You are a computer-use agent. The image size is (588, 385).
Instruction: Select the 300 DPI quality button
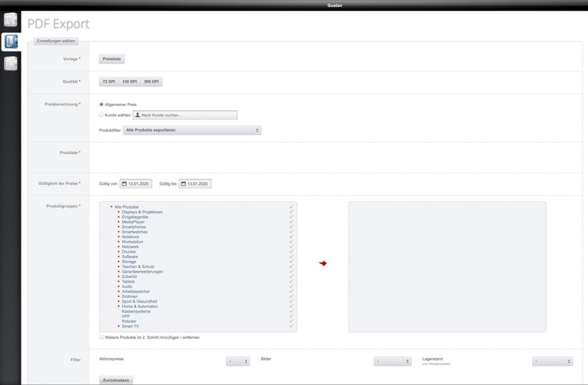[x=150, y=81]
